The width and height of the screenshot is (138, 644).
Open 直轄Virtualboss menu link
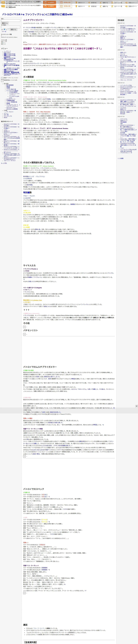click(9, 71)
